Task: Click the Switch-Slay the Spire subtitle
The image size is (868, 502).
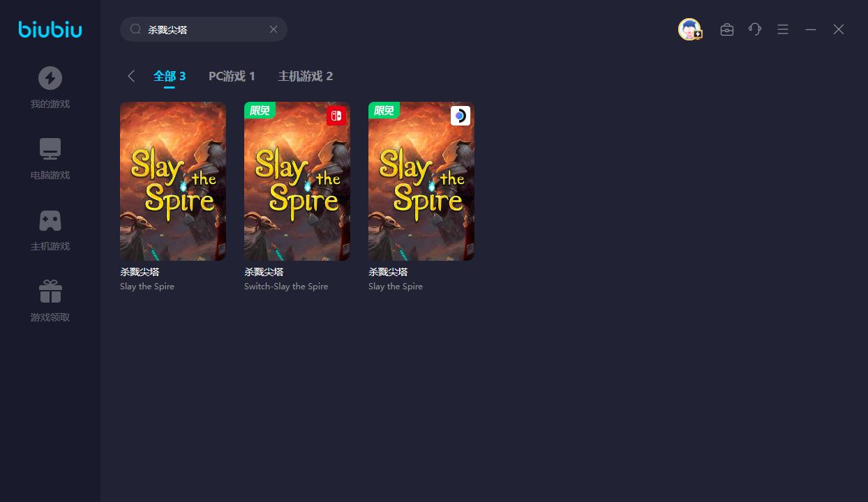Action: tap(286, 287)
